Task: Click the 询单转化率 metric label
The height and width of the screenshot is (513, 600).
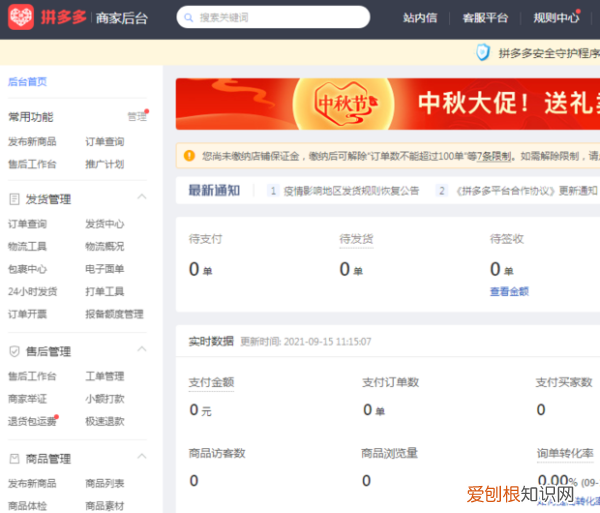Action: tap(565, 453)
